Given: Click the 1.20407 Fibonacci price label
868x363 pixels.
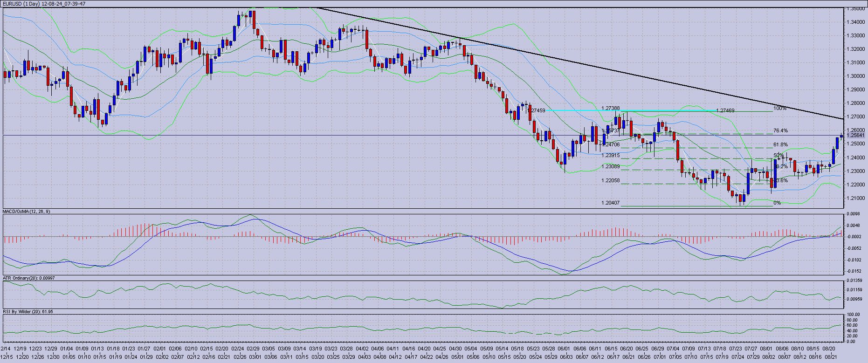Looking at the screenshot, I should click(x=610, y=203).
